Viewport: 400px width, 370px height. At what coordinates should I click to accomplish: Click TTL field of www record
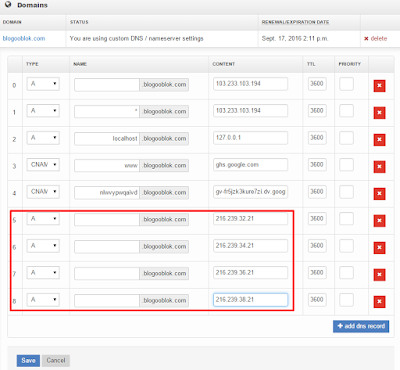[317, 165]
